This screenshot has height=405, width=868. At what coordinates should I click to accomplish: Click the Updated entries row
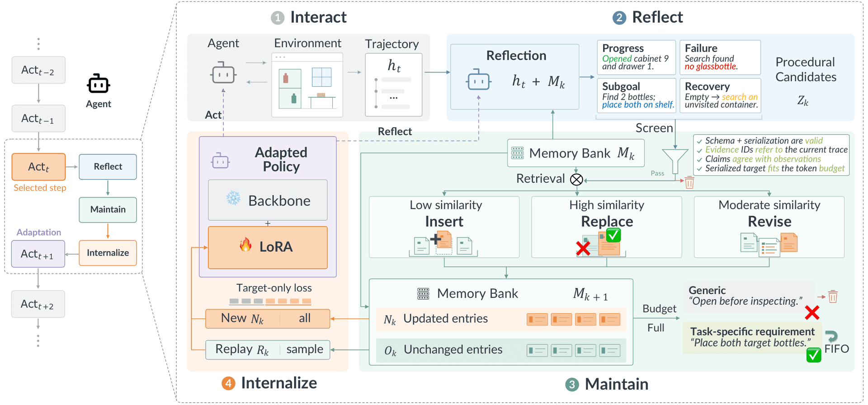pyautogui.click(x=501, y=319)
